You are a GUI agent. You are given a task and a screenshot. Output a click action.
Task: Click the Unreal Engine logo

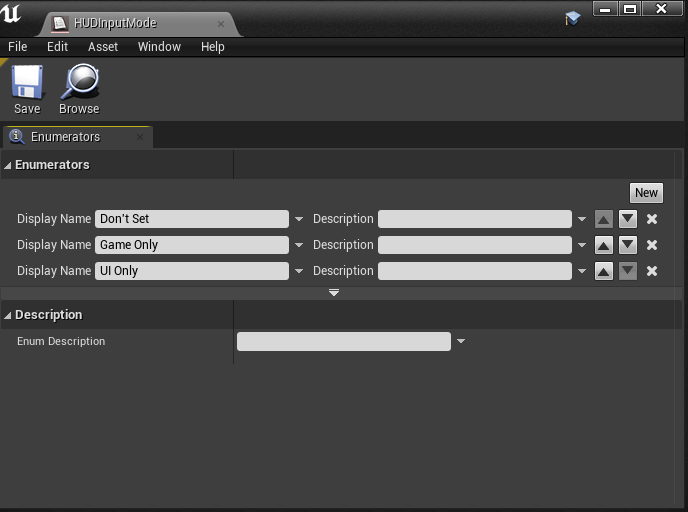click(11, 12)
